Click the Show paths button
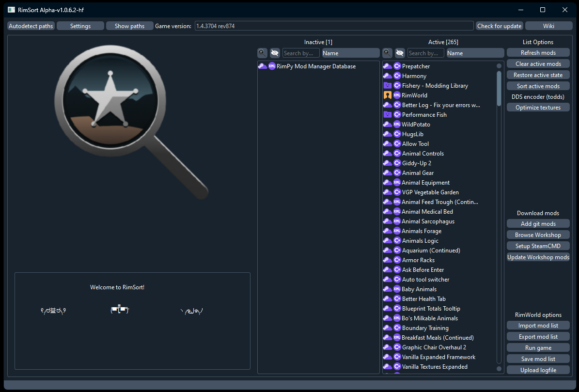579x392 pixels. point(130,26)
